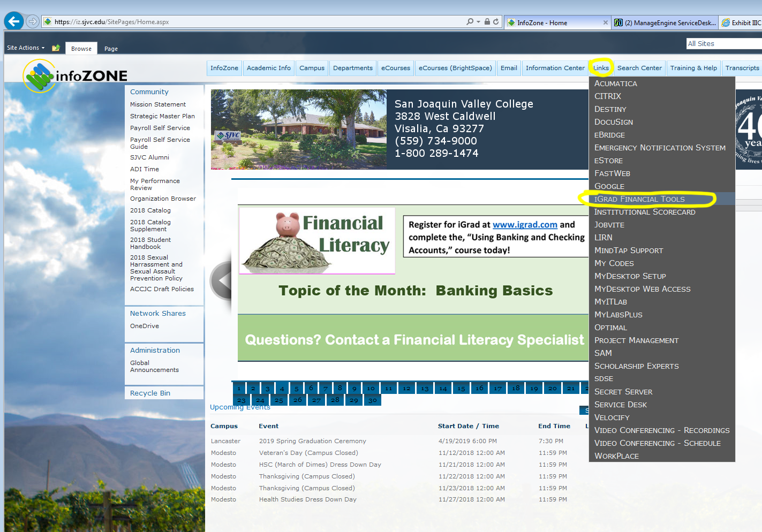Click the slideshow previous arrow button
Screen dimensions: 762x532
point(222,280)
